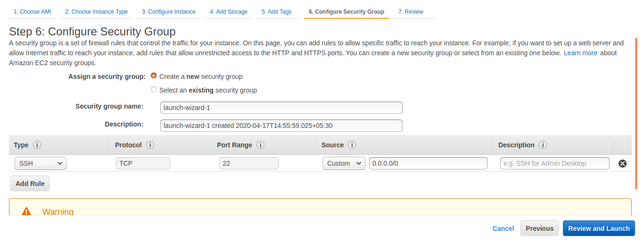Expand the Custom source dropdown
Image resolution: width=644 pixels, height=245 pixels.
[x=344, y=163]
